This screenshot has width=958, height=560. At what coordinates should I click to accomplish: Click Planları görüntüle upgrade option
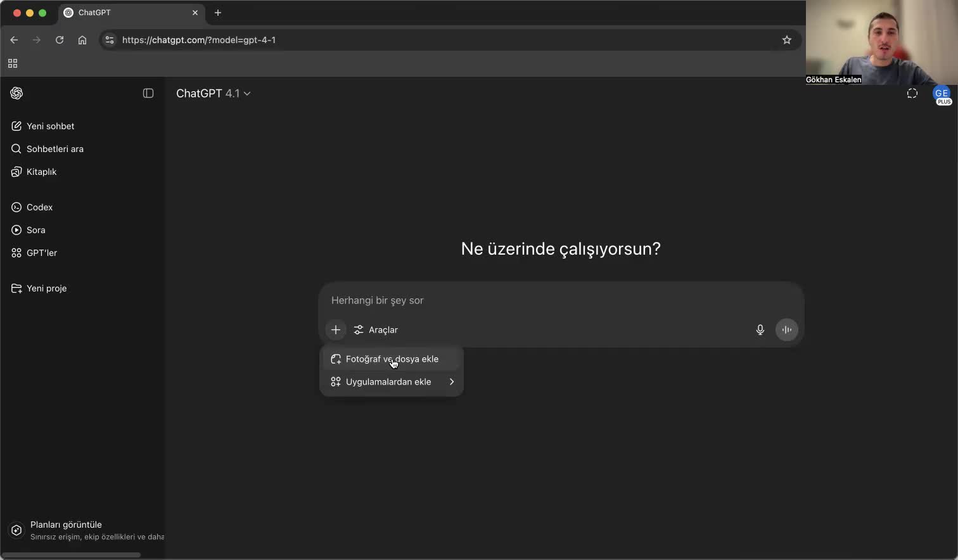[x=86, y=530]
